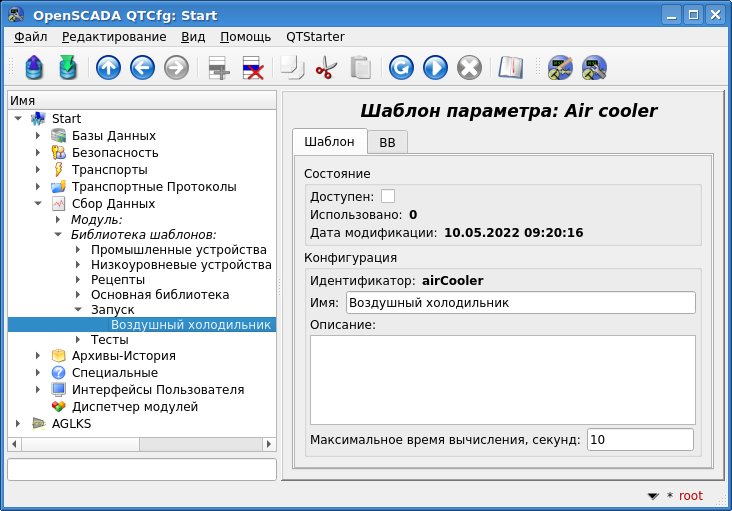Select Диспетчер модулей in the tree

pyautogui.click(x=134, y=407)
